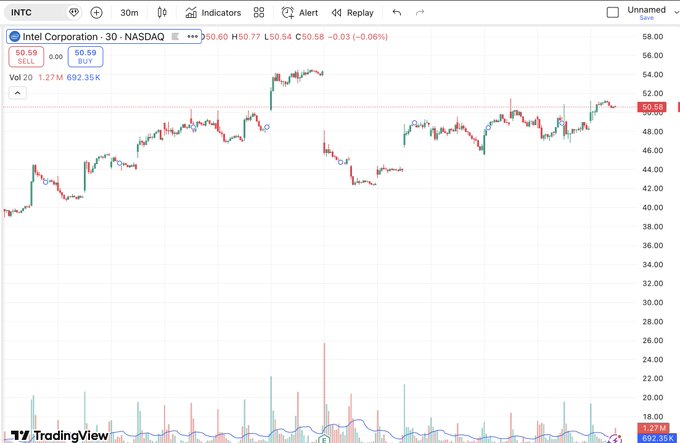Screen dimensions: 680x443
Task: Click the 0.00 spread value between SELL and BUY
Action: [56, 57]
